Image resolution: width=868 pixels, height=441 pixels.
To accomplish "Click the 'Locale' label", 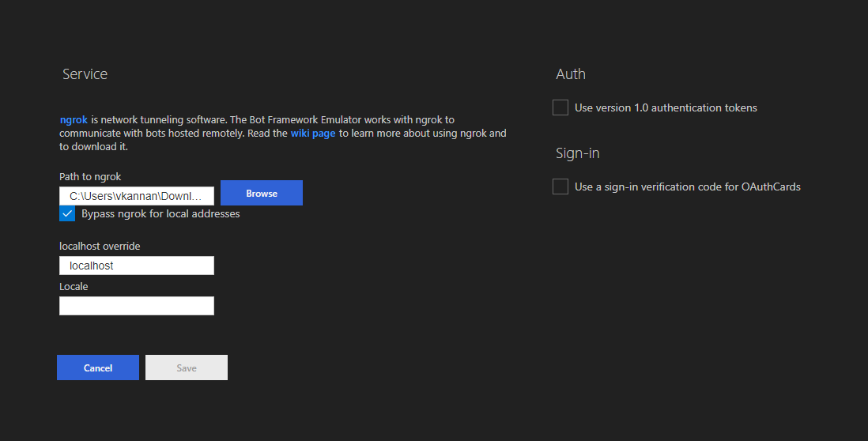I will pos(74,287).
